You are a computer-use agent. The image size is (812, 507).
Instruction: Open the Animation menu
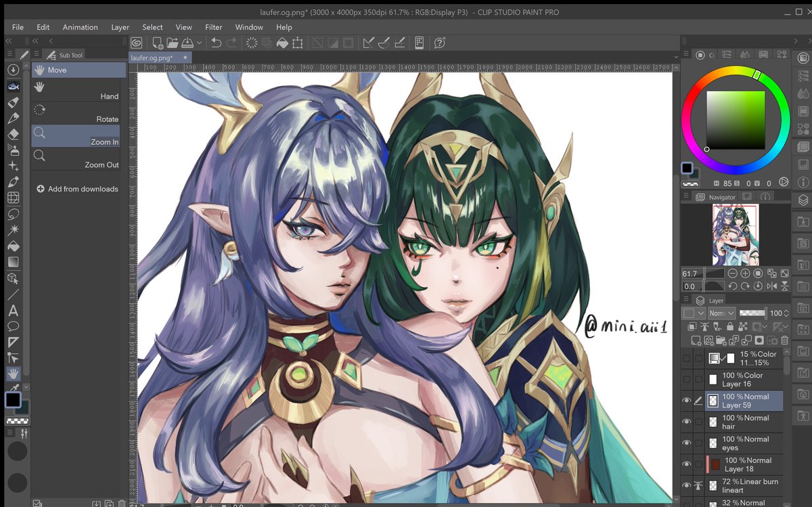tap(81, 27)
